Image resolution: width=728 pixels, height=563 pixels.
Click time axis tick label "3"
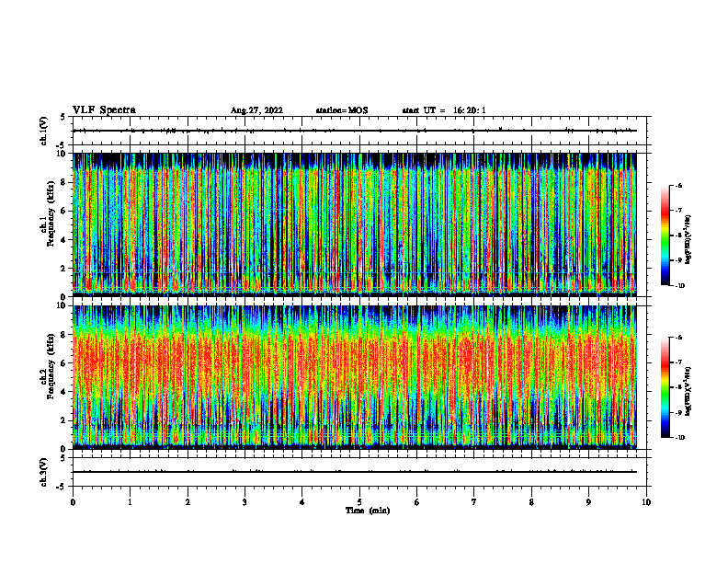coord(245,502)
